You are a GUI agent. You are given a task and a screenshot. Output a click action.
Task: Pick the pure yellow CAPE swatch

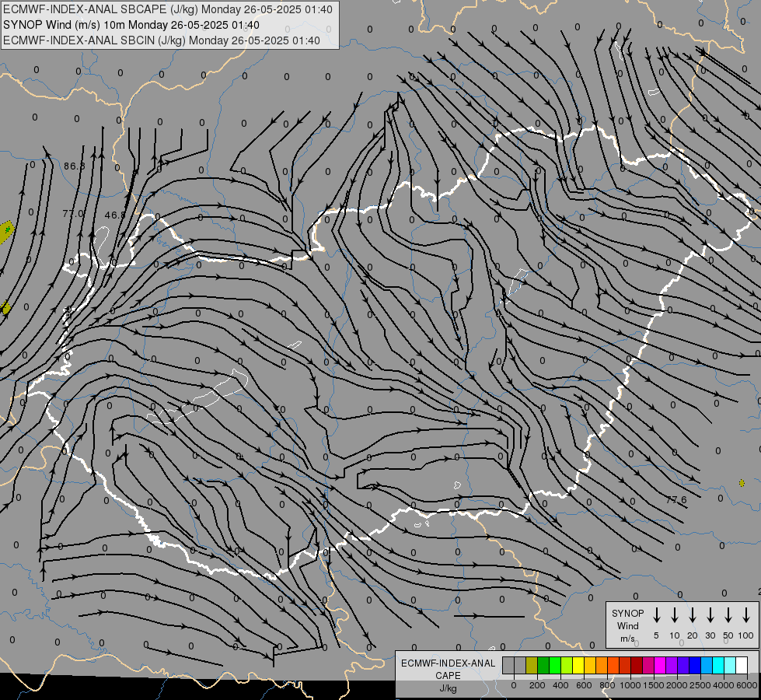tap(578, 666)
